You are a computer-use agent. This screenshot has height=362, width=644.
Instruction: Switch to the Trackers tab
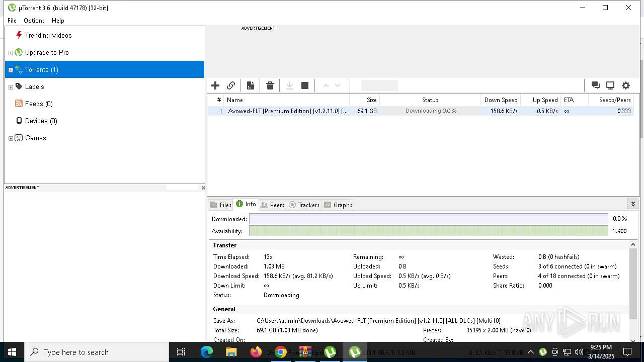304,205
